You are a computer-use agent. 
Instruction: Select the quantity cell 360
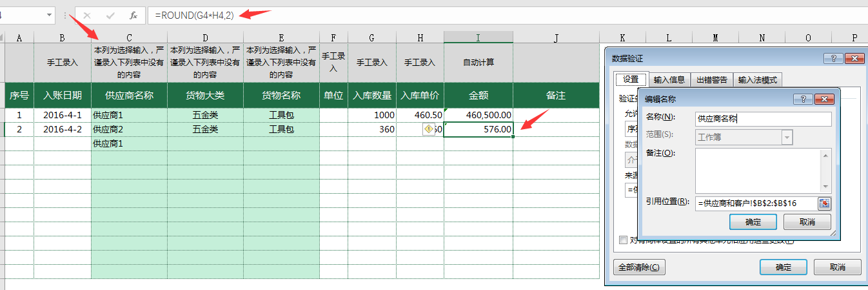[371, 129]
